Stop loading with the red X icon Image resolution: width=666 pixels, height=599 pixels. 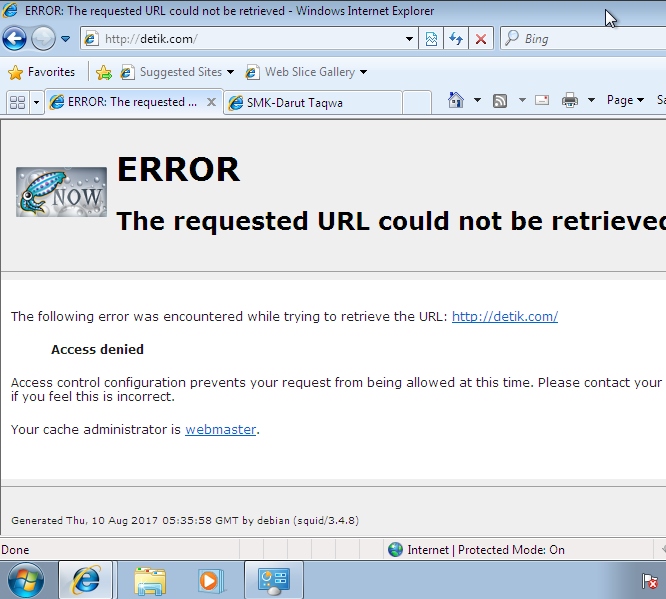tap(481, 39)
